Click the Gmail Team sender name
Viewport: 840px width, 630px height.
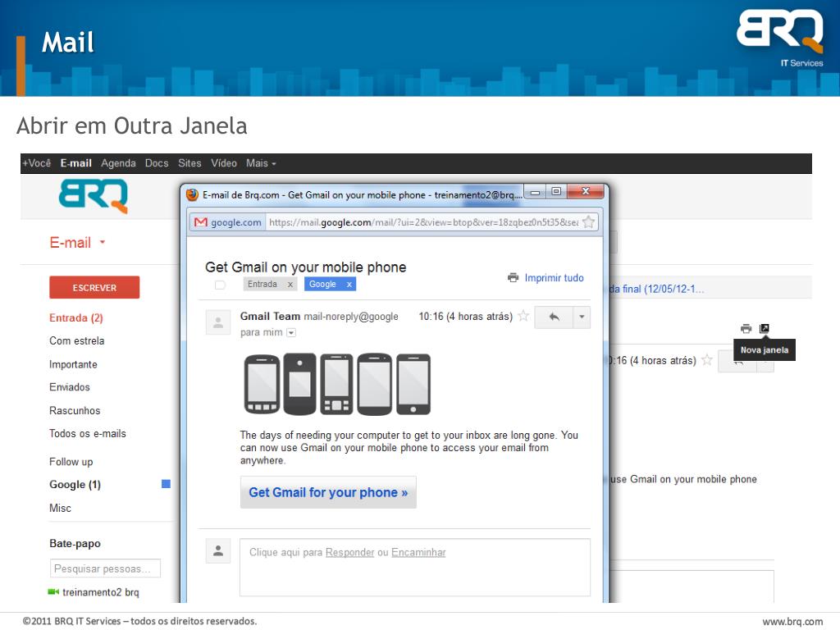pyautogui.click(x=270, y=316)
